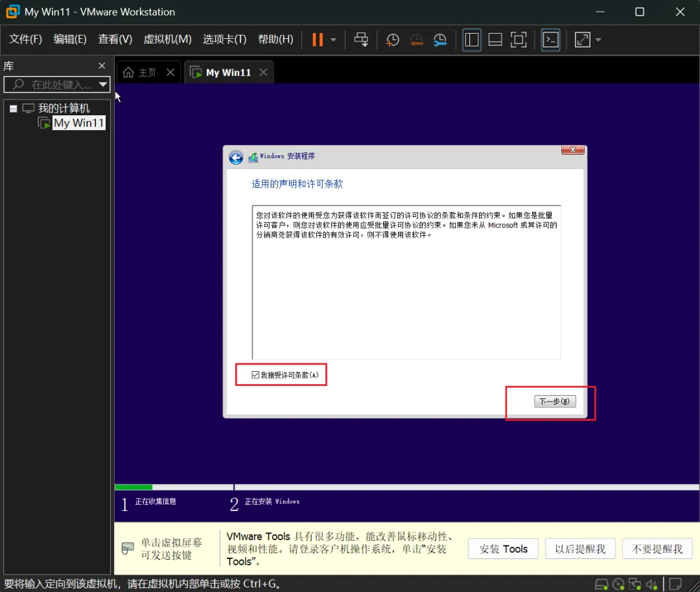Toggle the console view icon
The image size is (700, 592).
pyautogui.click(x=550, y=40)
